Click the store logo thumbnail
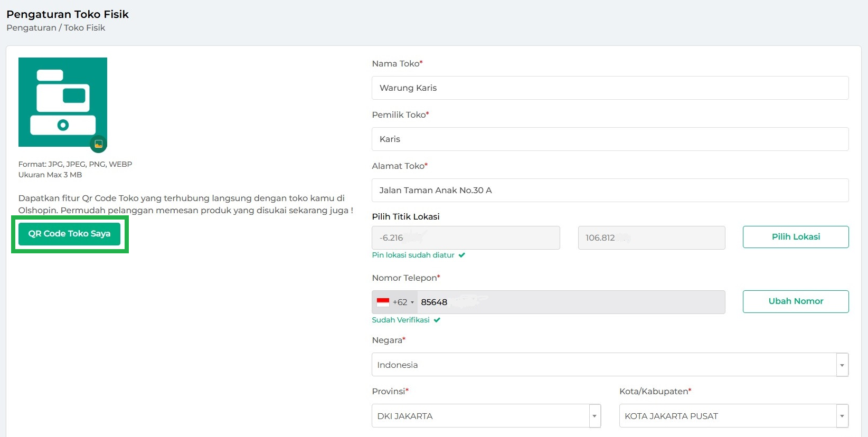868x437 pixels. tap(62, 101)
